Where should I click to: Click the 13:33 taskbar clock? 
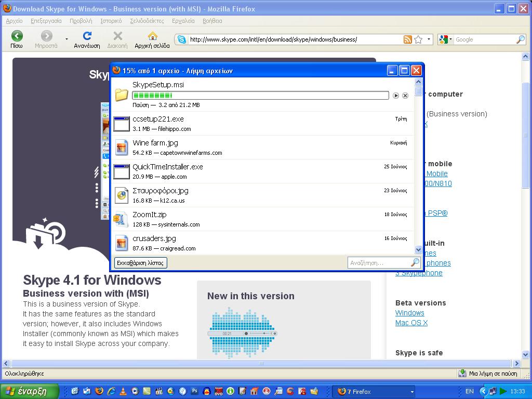pos(517,391)
